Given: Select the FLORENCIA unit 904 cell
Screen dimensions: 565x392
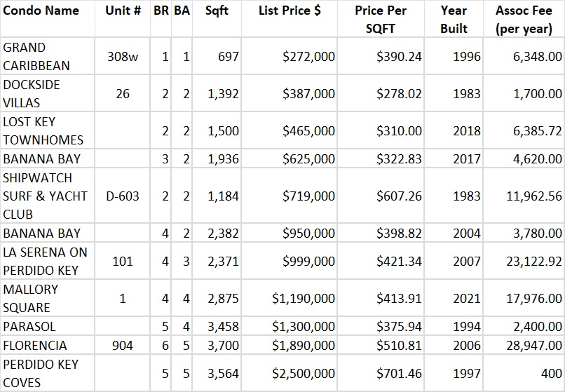Looking at the screenshot, I should [x=123, y=346].
